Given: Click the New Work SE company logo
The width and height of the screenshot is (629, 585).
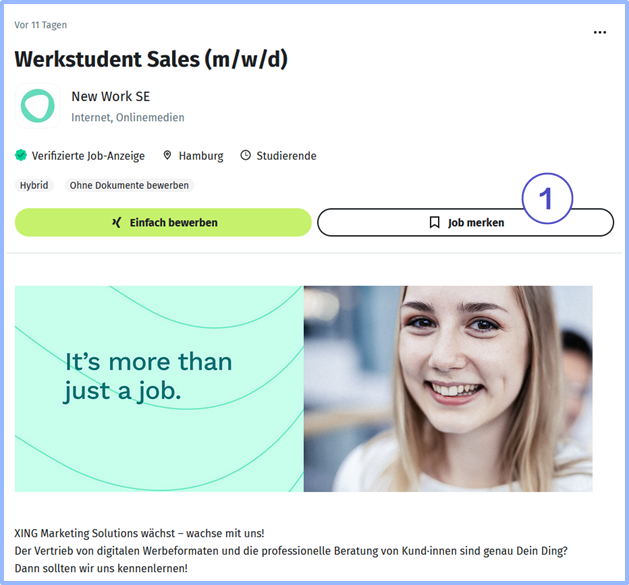Looking at the screenshot, I should 38,106.
